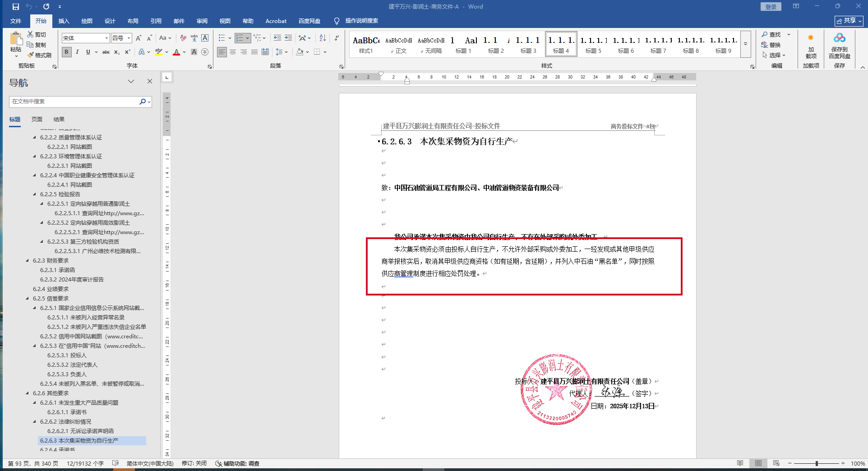Click the Format Painter (格式刷) tool

tap(39, 55)
